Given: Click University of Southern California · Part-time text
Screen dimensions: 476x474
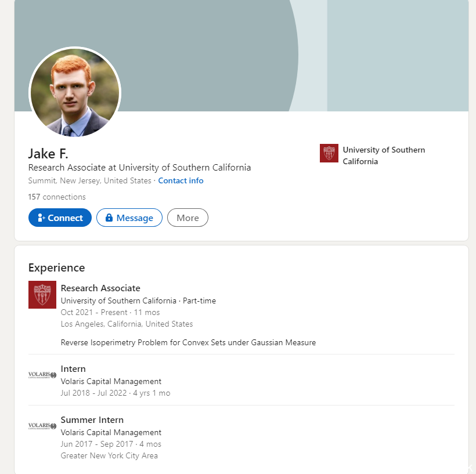Looking at the screenshot, I should (138, 301).
